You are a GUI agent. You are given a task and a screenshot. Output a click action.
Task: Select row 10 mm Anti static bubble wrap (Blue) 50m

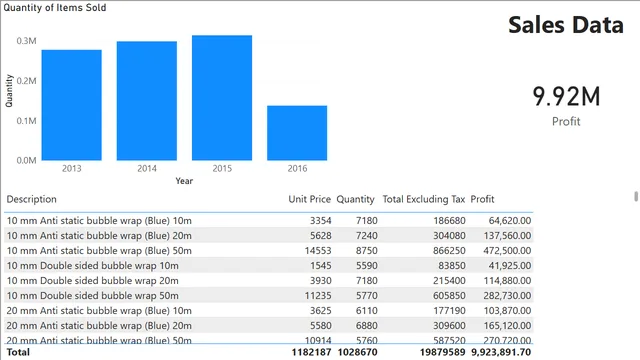point(269,251)
